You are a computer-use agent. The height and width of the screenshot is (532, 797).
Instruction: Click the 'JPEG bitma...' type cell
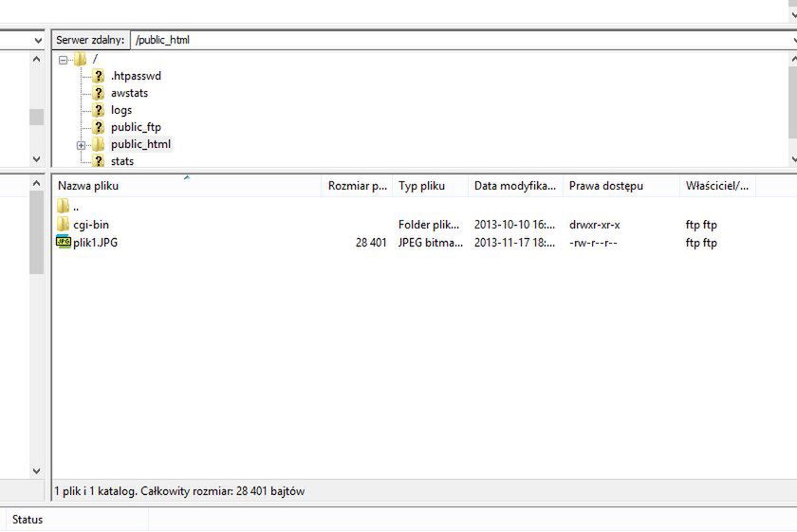pos(431,243)
